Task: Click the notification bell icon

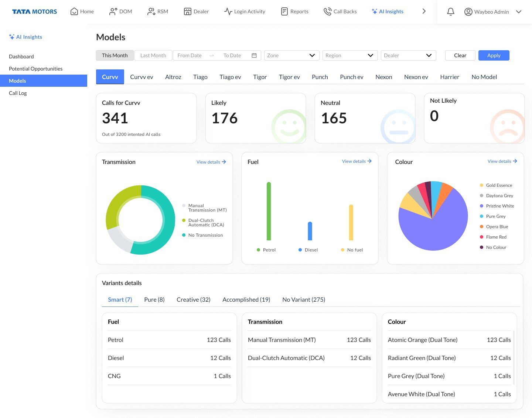Action: tap(450, 12)
